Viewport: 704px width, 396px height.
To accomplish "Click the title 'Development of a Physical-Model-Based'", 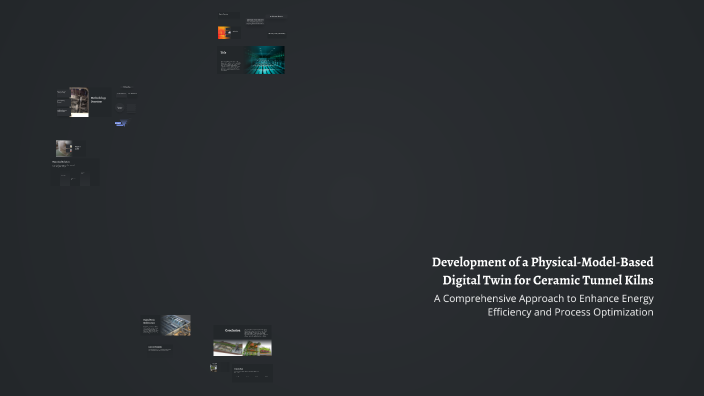I will [x=542, y=262].
